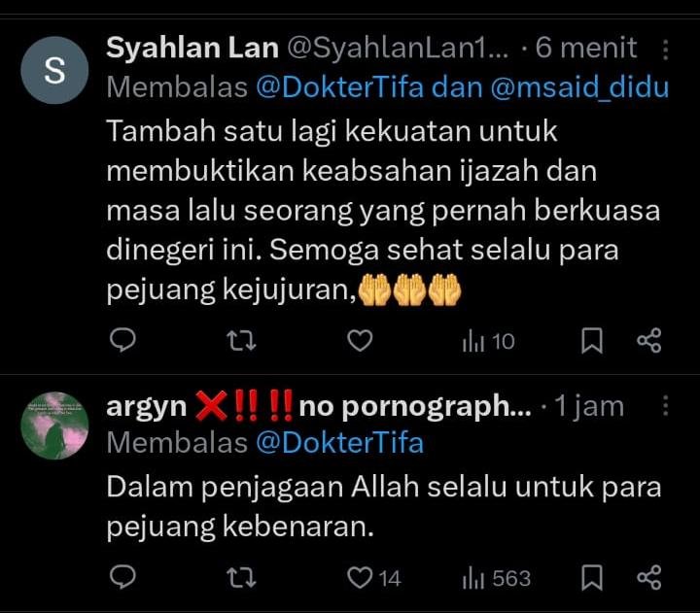Like argyn's tweet with 14 likes
The image size is (700, 613).
coord(373,578)
